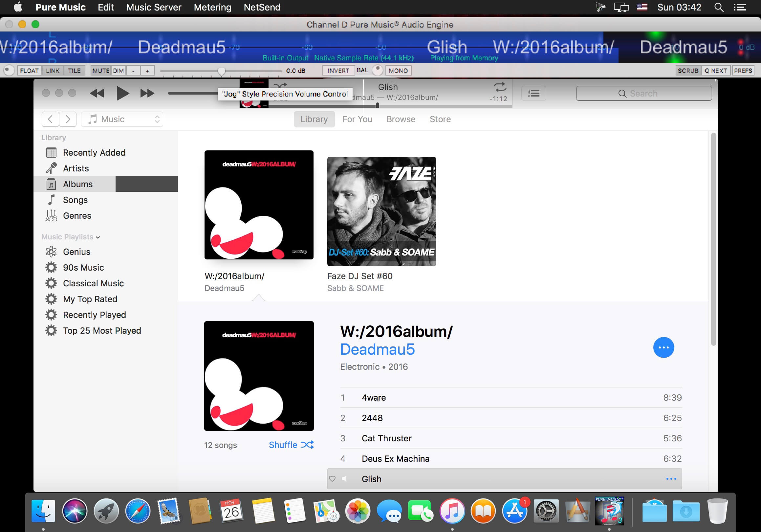
Task: Toggle MONO output in Pure Music
Action: pyautogui.click(x=398, y=71)
